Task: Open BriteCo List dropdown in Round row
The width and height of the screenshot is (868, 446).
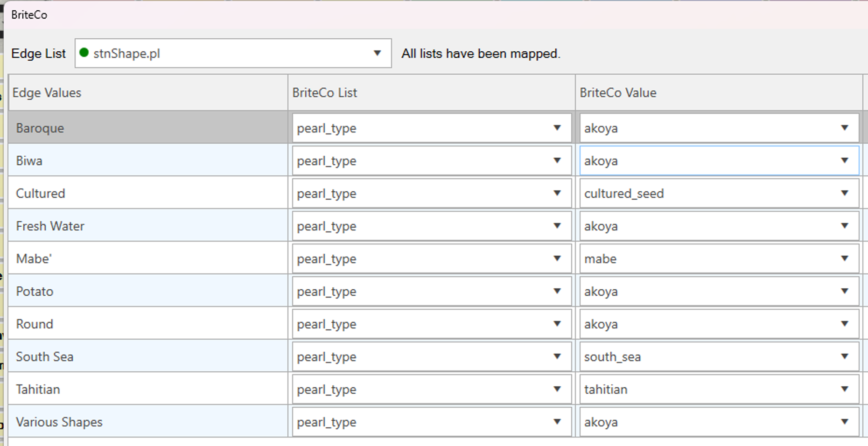Action: click(557, 324)
